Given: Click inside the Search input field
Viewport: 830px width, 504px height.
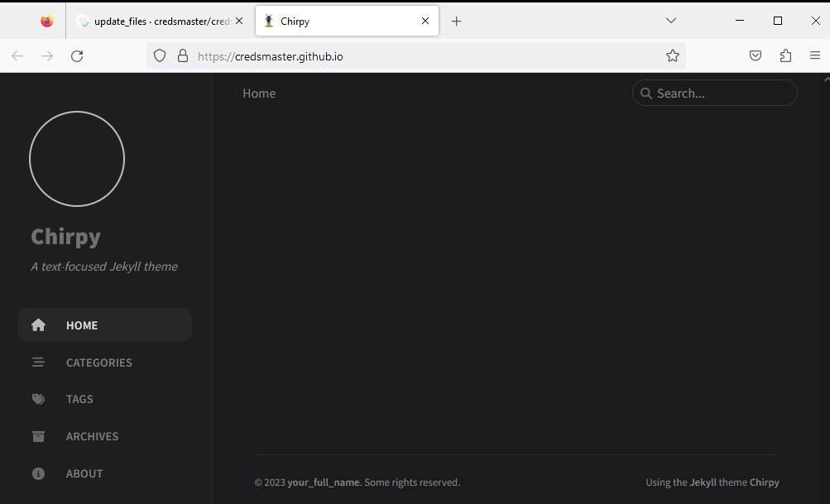Looking at the screenshot, I should 720,94.
